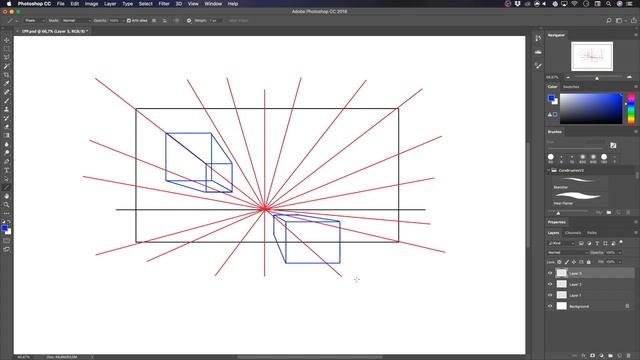Select the Background layer row
The image size is (640, 360).
click(590, 306)
